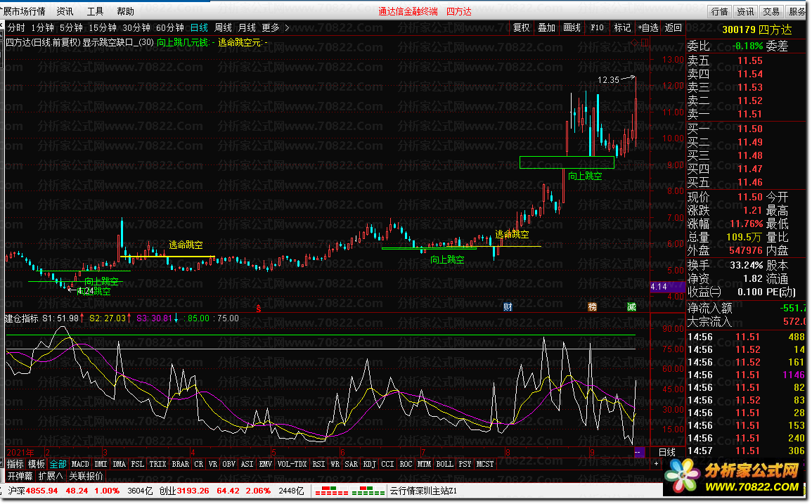Click the 沪深 4855.94 index in status bar
This screenshot has width=812, height=504.
pyautogui.click(x=32, y=491)
